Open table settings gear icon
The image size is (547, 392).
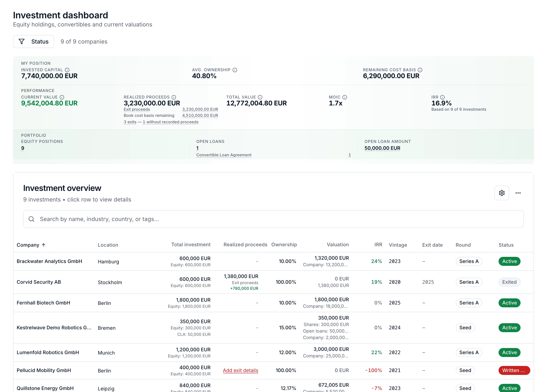pyautogui.click(x=502, y=193)
